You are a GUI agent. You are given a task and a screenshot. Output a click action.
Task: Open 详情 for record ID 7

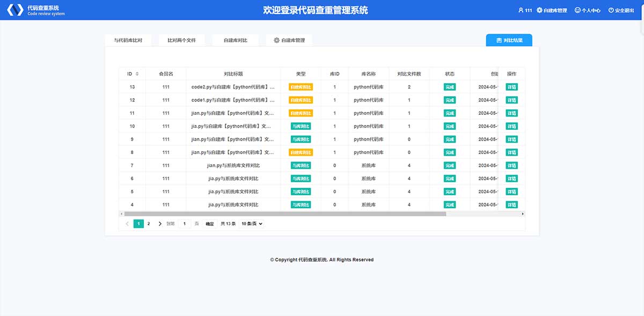[x=511, y=165]
